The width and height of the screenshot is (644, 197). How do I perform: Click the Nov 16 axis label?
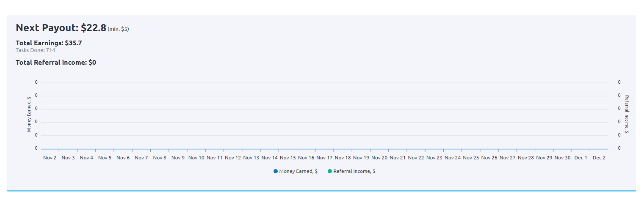tap(306, 158)
